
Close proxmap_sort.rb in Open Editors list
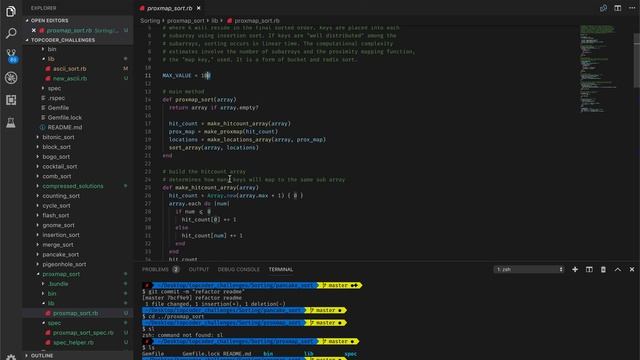pyautogui.click(x=34, y=30)
